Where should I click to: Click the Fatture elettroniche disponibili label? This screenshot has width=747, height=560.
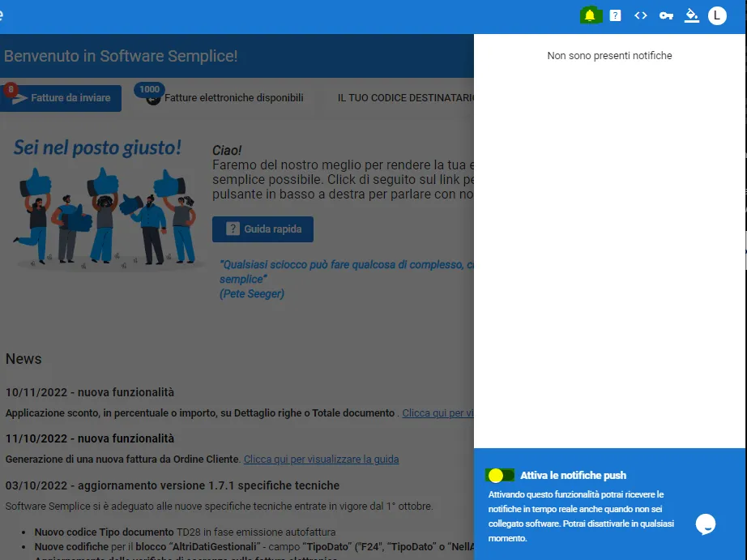234,98
